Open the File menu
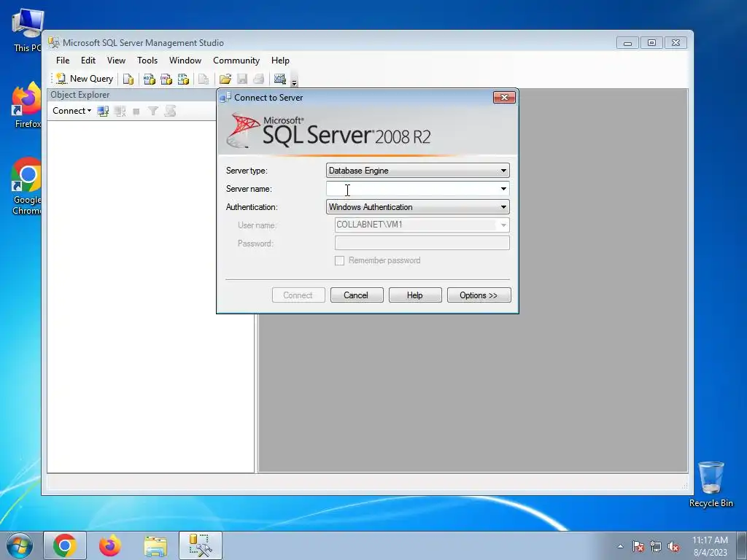747x560 pixels. (x=63, y=61)
